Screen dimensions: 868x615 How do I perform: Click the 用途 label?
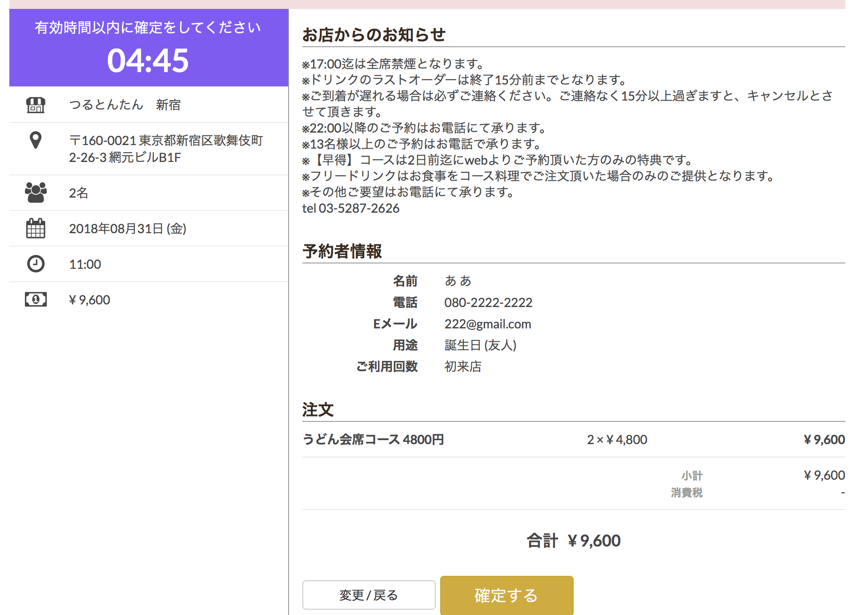pyautogui.click(x=405, y=345)
